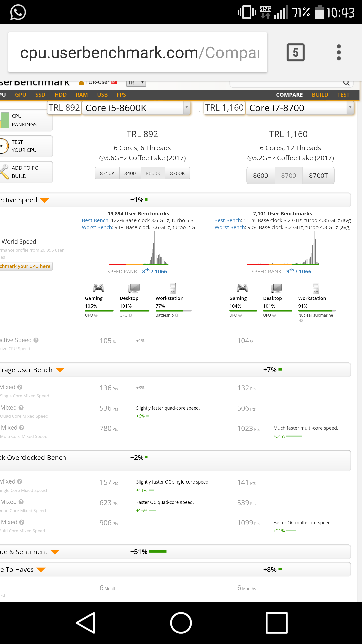
Task: Collapse the Average User Bench section
Action: point(60,370)
